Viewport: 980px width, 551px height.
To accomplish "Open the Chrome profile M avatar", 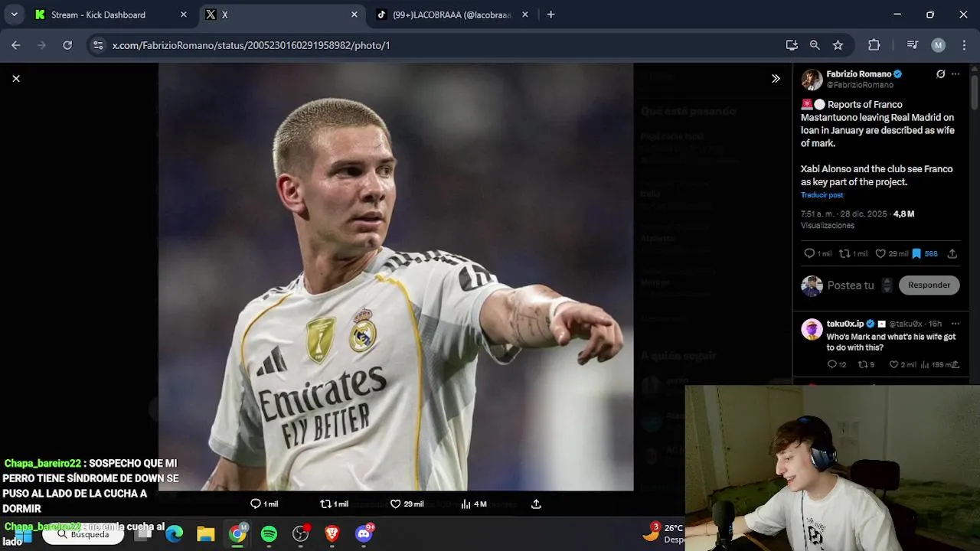I will click(x=938, y=45).
